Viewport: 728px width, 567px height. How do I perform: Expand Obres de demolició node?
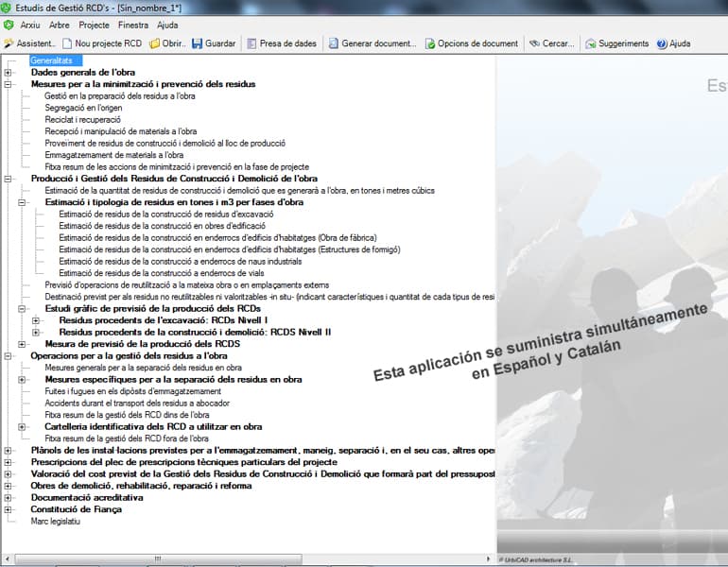[8, 486]
